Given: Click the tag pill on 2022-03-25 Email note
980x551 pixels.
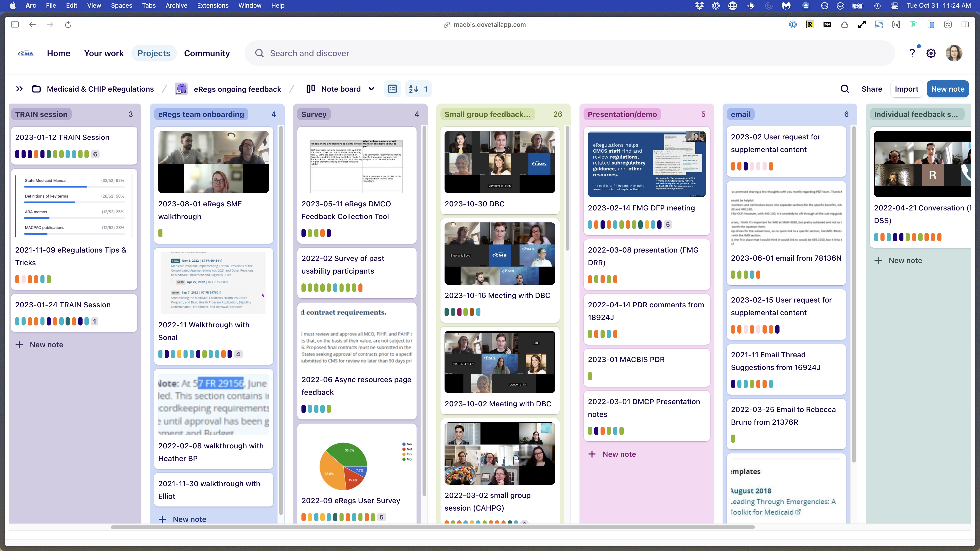Looking at the screenshot, I should click(733, 438).
